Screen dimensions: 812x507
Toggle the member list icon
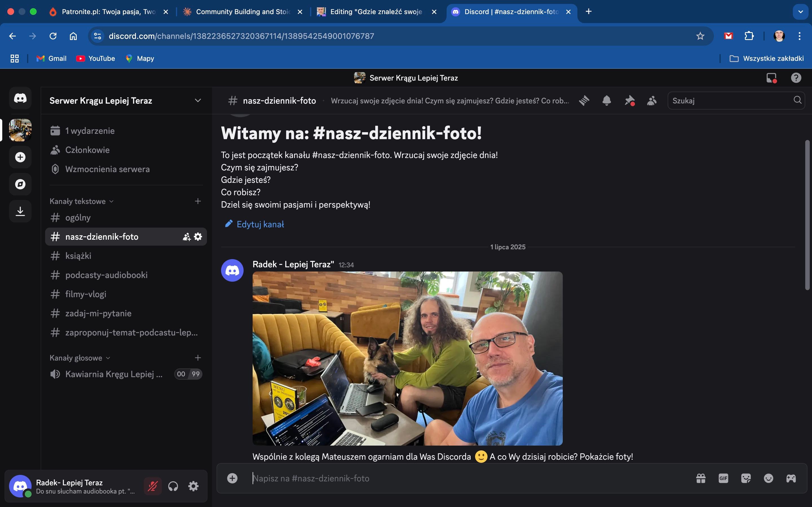(x=652, y=101)
